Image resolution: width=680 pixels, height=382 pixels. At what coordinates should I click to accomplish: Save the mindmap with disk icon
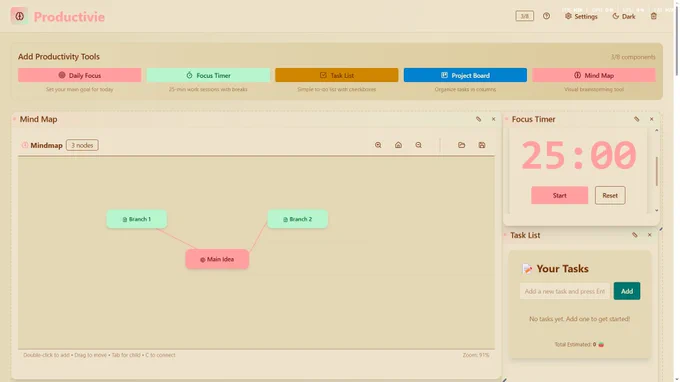coord(482,145)
